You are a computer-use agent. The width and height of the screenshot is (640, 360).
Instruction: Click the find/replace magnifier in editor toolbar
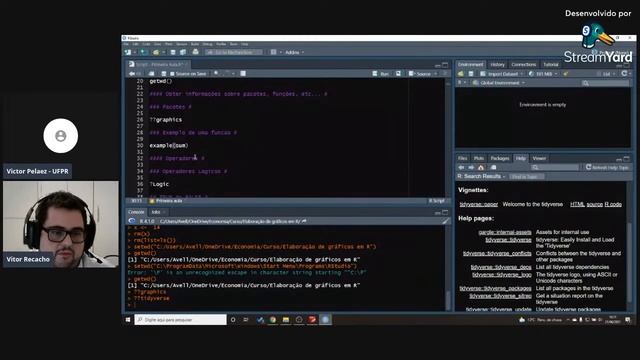(216, 73)
